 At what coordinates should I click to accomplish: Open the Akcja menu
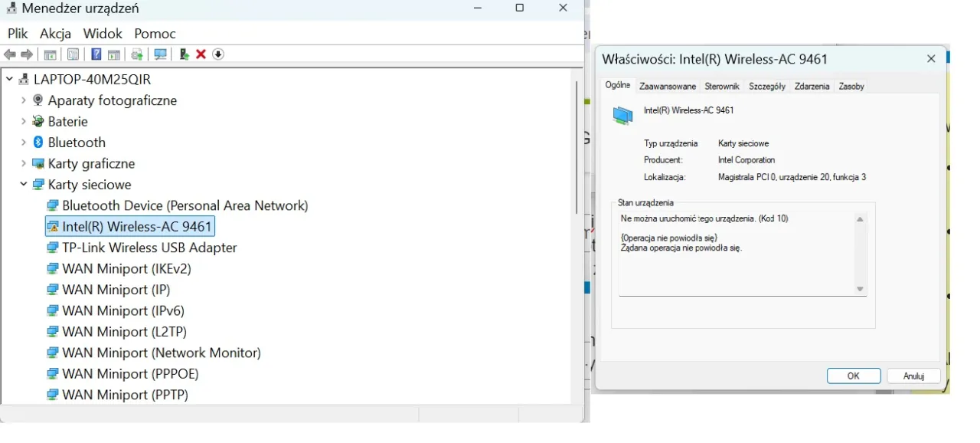54,33
